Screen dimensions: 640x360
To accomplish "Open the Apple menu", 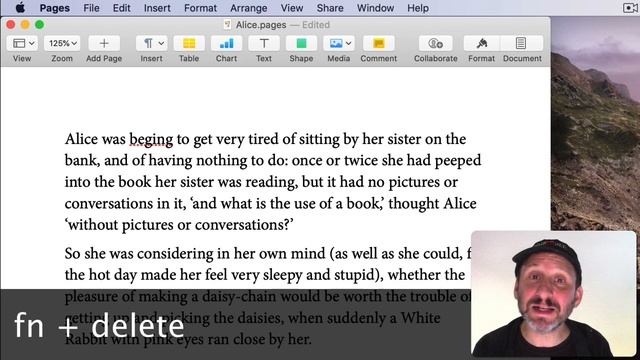I will click(20, 8).
